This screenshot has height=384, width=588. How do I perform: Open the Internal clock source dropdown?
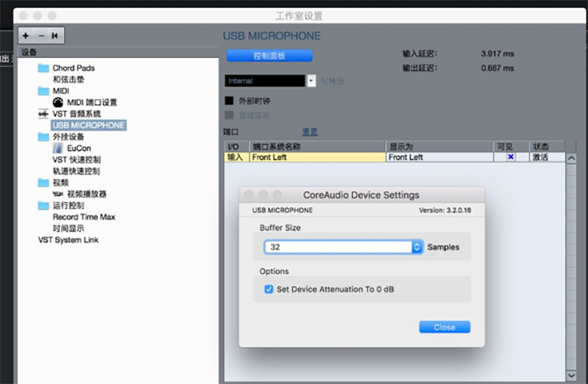[x=311, y=81]
